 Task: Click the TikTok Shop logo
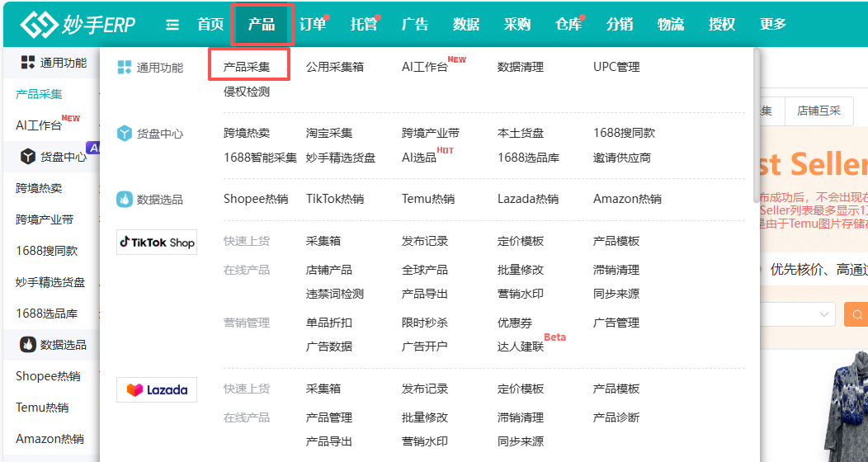pyautogui.click(x=157, y=243)
